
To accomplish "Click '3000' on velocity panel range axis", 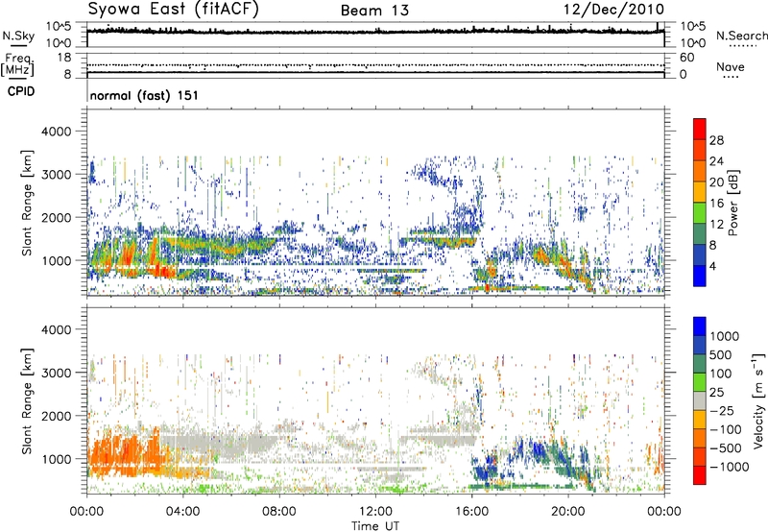I will coord(56,373).
